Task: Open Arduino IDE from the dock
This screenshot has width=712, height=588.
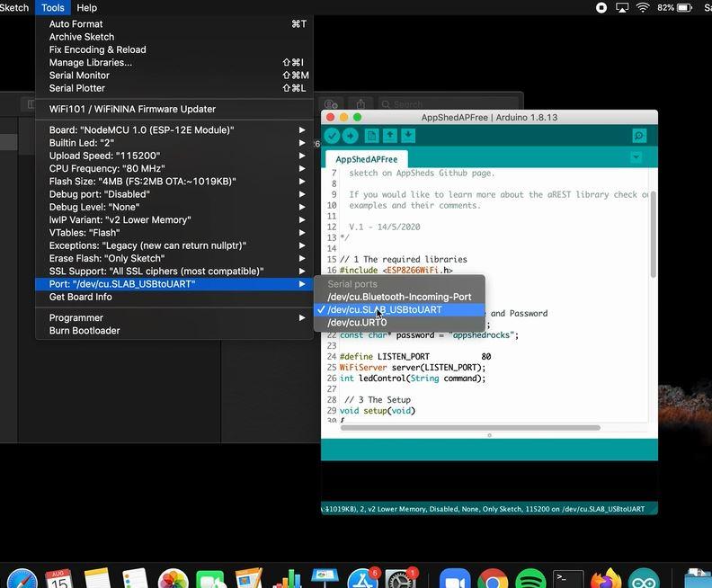Action: (644, 578)
